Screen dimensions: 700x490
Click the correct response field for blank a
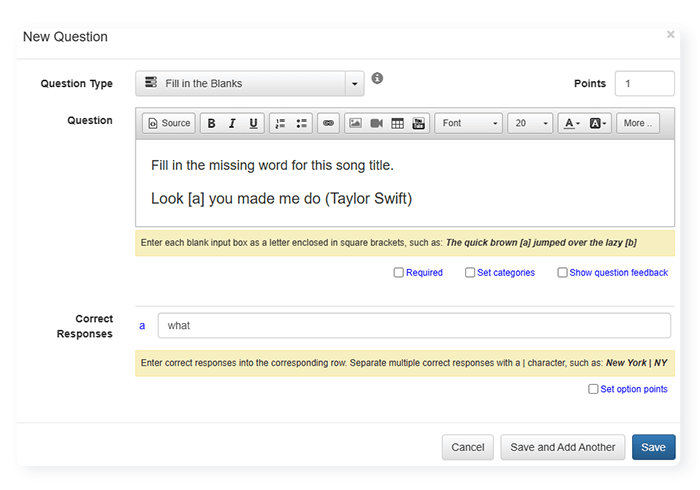[x=414, y=326]
